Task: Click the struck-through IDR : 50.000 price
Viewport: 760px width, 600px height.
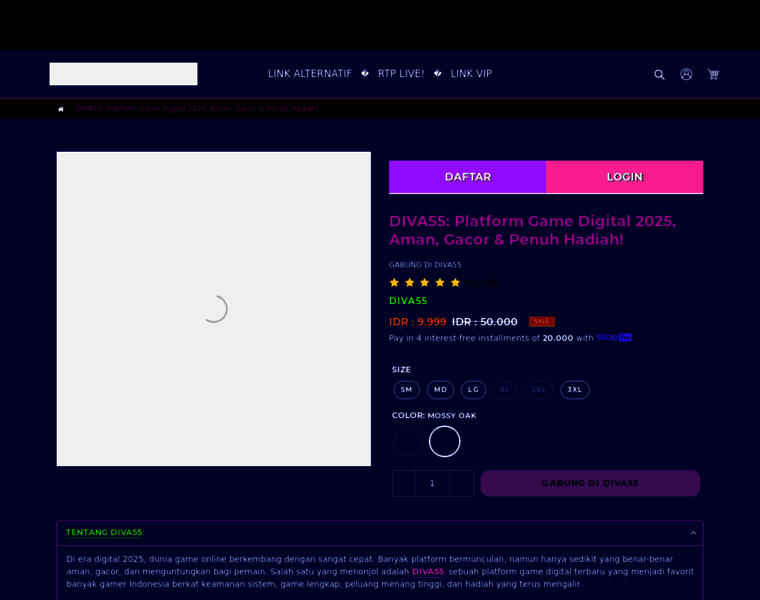Action: tap(484, 322)
